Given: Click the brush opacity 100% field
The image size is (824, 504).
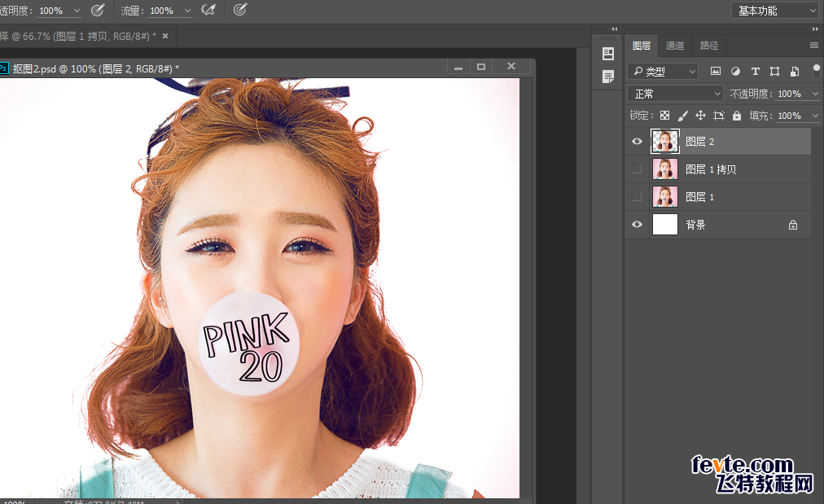Looking at the screenshot, I should [x=51, y=11].
